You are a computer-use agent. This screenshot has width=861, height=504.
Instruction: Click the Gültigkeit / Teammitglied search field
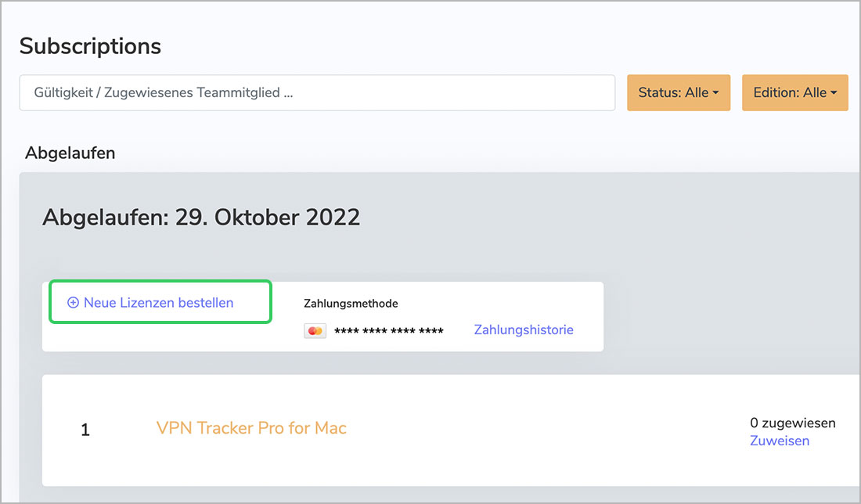[x=317, y=92]
